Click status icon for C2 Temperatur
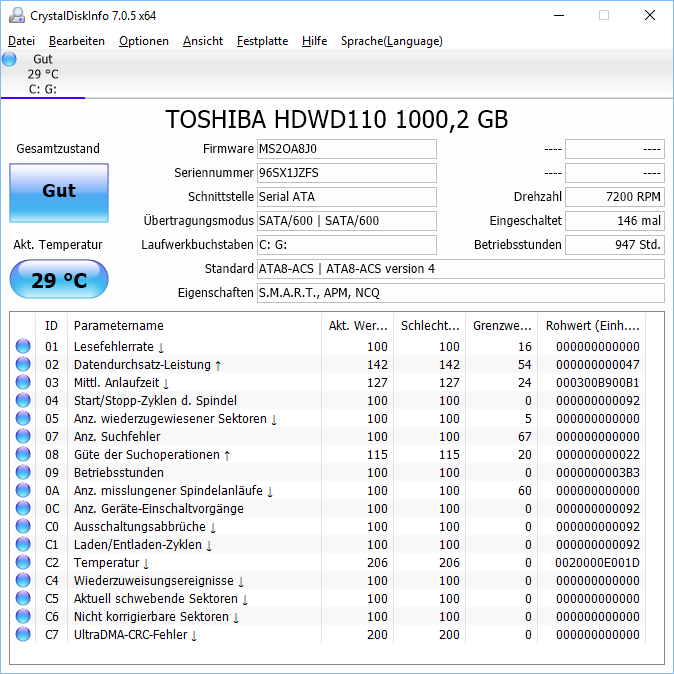The height and width of the screenshot is (674, 674). (23, 563)
